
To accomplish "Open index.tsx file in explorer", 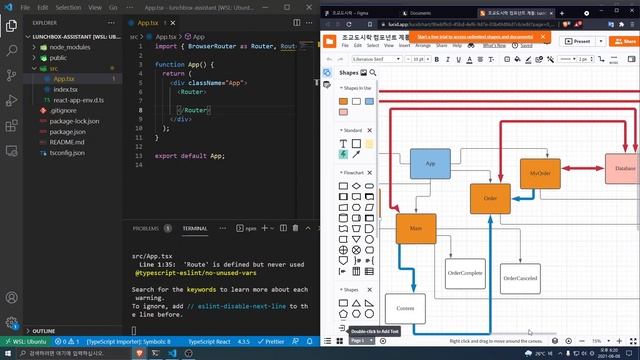I will [65, 89].
